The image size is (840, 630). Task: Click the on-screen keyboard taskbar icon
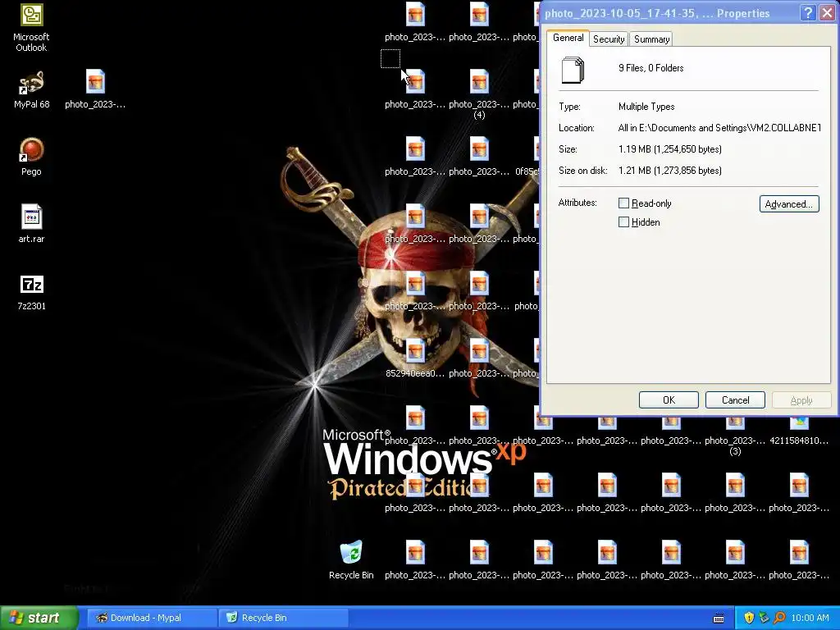pos(719,619)
